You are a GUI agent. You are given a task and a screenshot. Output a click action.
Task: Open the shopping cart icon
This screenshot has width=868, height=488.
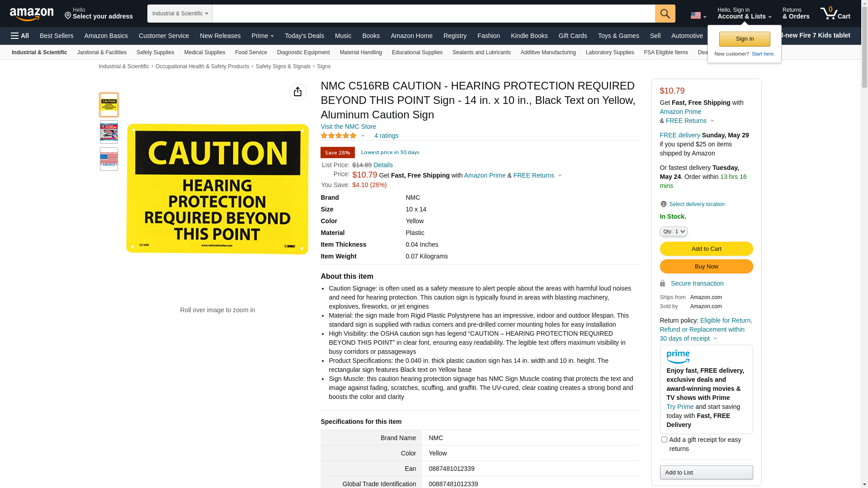pos(835,14)
